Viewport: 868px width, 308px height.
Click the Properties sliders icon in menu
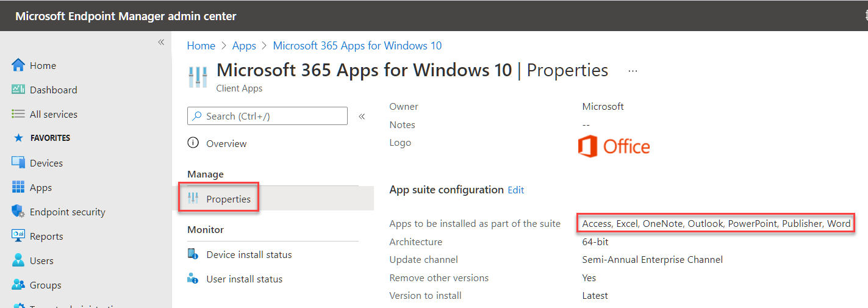[193, 199]
